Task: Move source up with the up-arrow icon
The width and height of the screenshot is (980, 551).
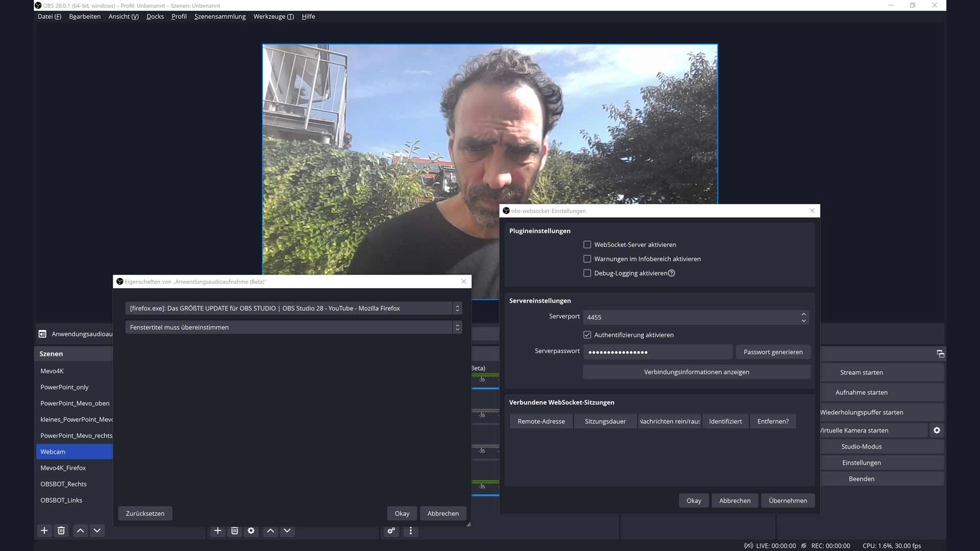Action: click(270, 531)
